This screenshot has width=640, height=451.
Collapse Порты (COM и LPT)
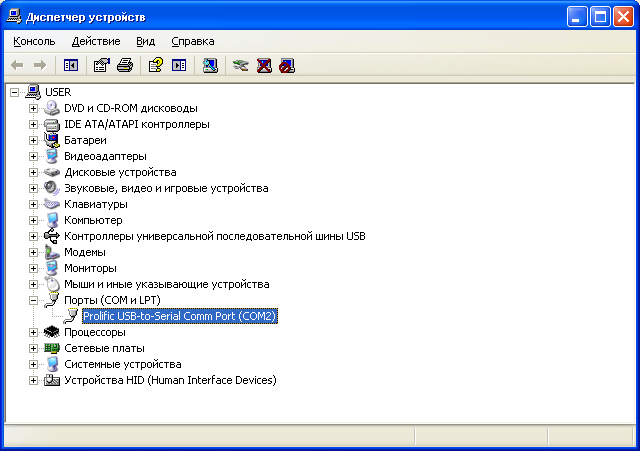tap(33, 300)
